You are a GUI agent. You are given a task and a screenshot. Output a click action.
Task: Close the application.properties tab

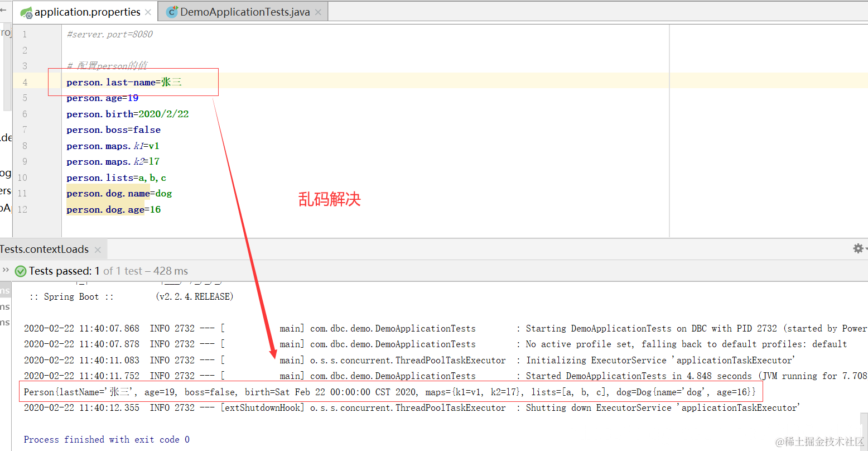tap(148, 12)
